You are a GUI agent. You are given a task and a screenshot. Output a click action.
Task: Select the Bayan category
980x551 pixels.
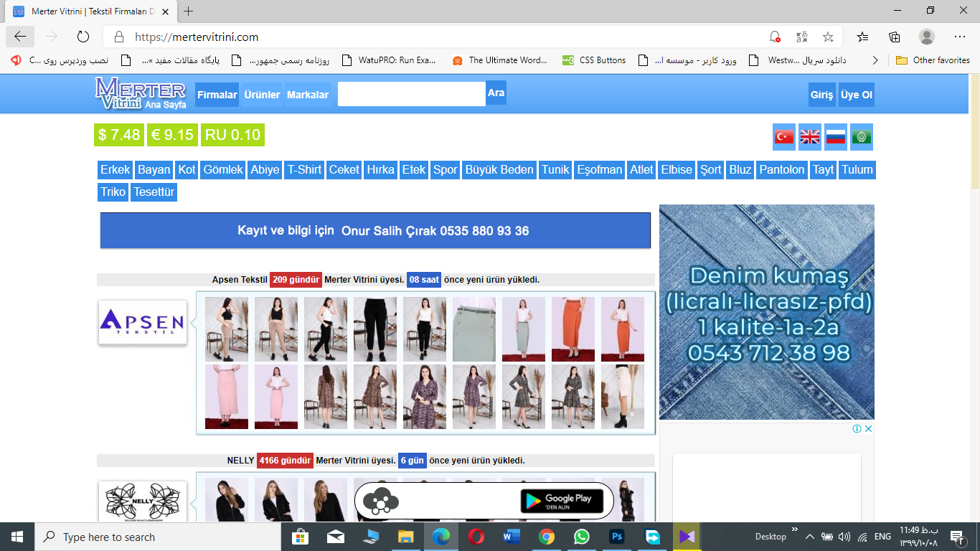tap(154, 170)
